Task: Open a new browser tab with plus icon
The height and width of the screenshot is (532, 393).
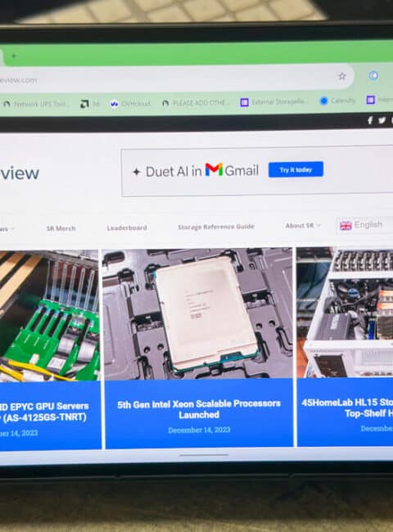Action: click(14, 56)
